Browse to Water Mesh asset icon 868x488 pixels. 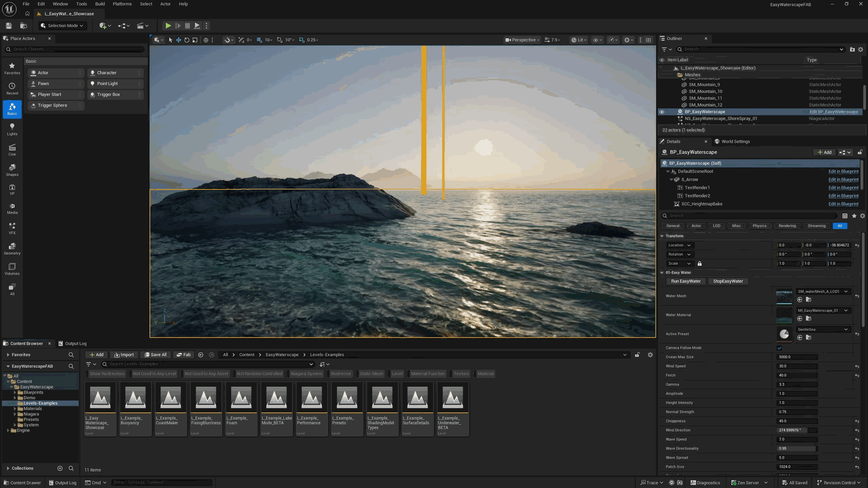point(808,300)
